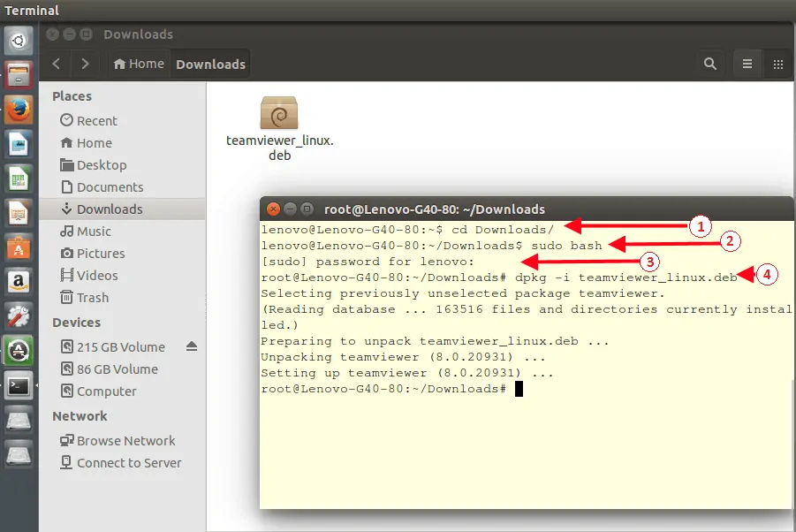Open Ubuntu Dash search in launcher
Screen dimensions: 796x532
[x=19, y=40]
